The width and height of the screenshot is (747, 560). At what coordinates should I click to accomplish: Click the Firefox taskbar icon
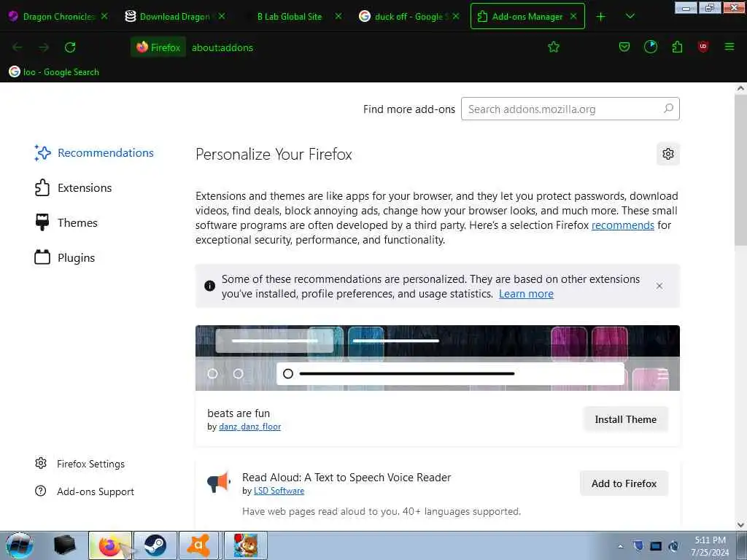110,545
